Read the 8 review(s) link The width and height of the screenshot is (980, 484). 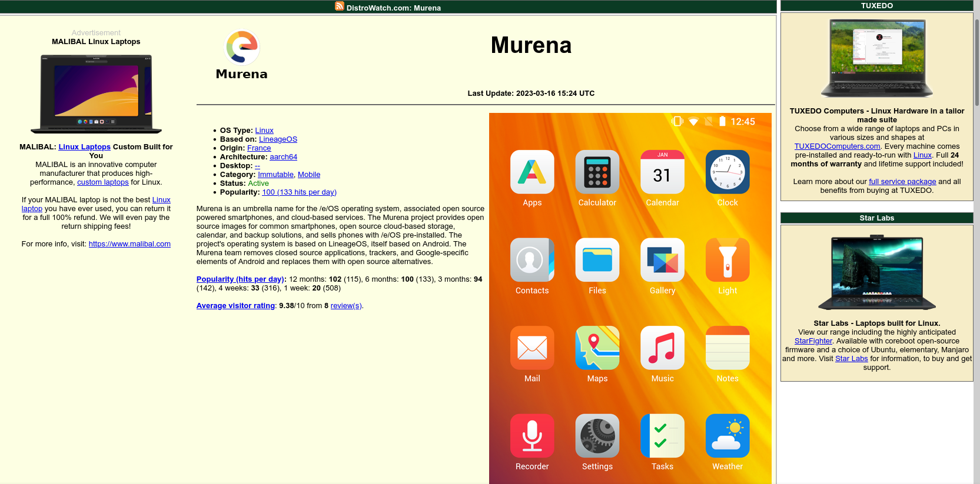(346, 306)
